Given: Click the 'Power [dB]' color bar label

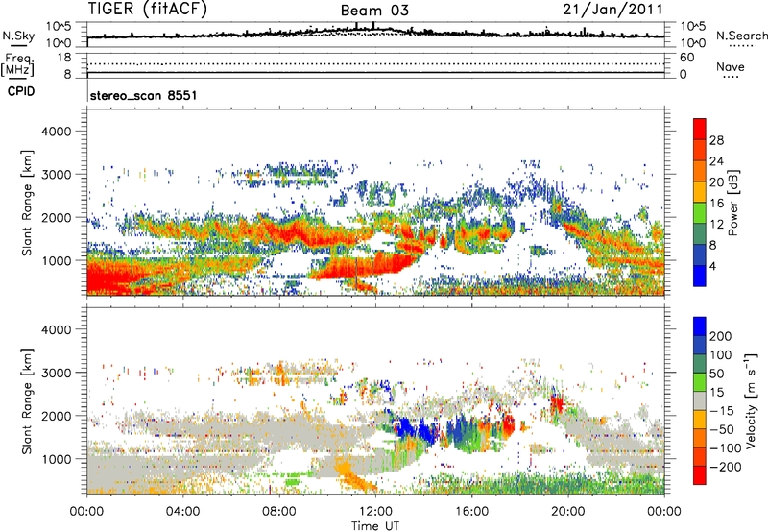Looking at the screenshot, I should pyautogui.click(x=732, y=203).
